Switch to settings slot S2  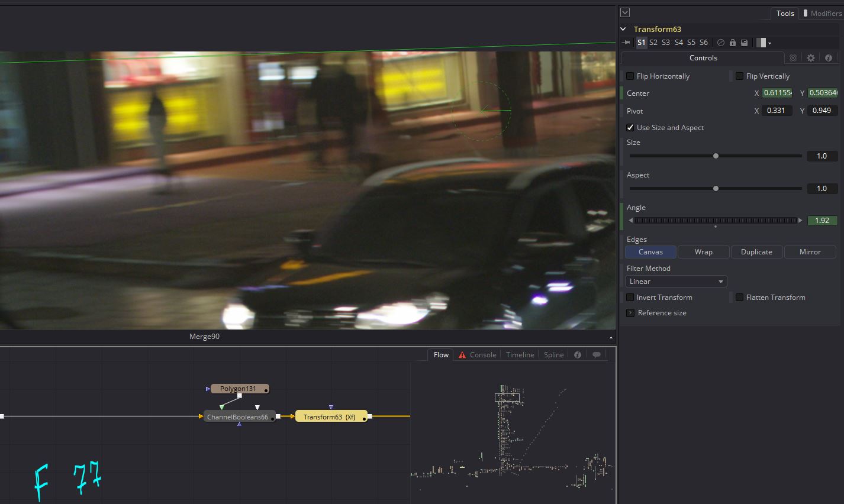pyautogui.click(x=653, y=43)
